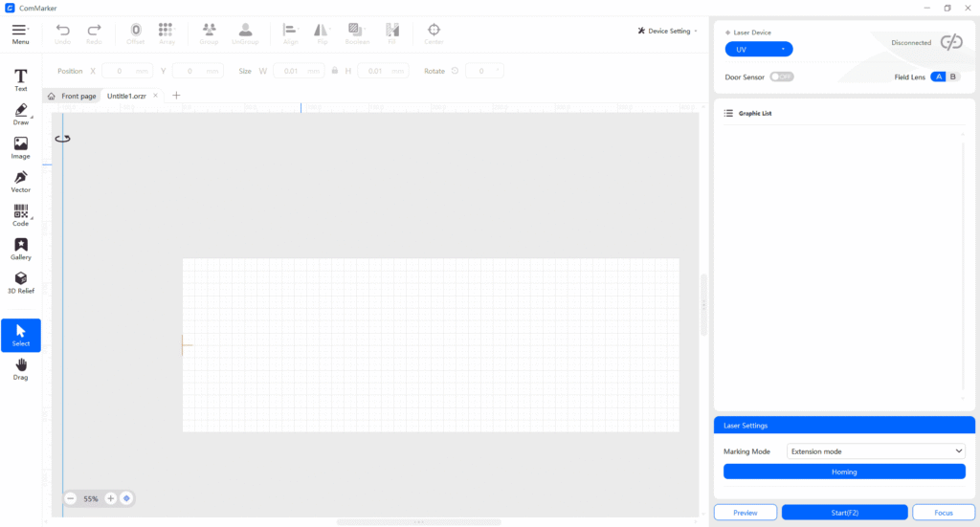Click the canvas horizontal scrollbar

[419, 522]
